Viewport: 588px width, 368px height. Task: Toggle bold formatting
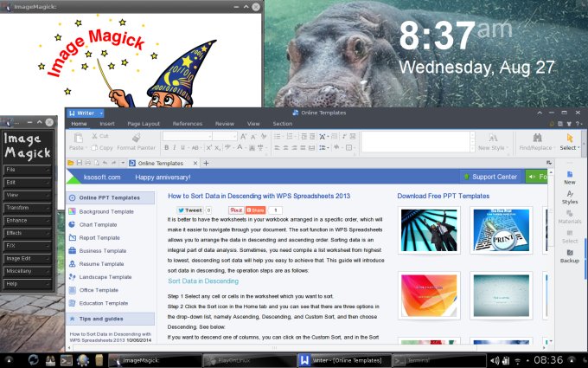coord(167,148)
